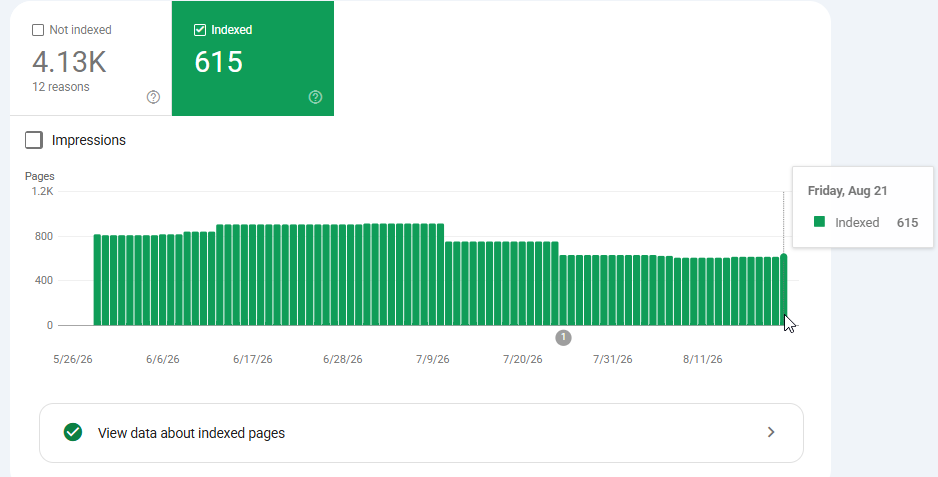Click the 6/17/26 date axis label

point(252,359)
